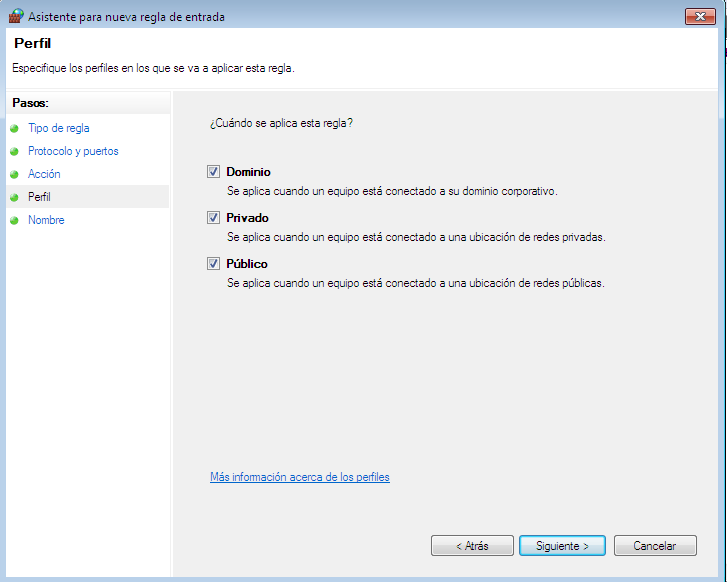This screenshot has width=727, height=582.
Task: Click the firewall wizard icon in title bar
Action: pos(15,16)
